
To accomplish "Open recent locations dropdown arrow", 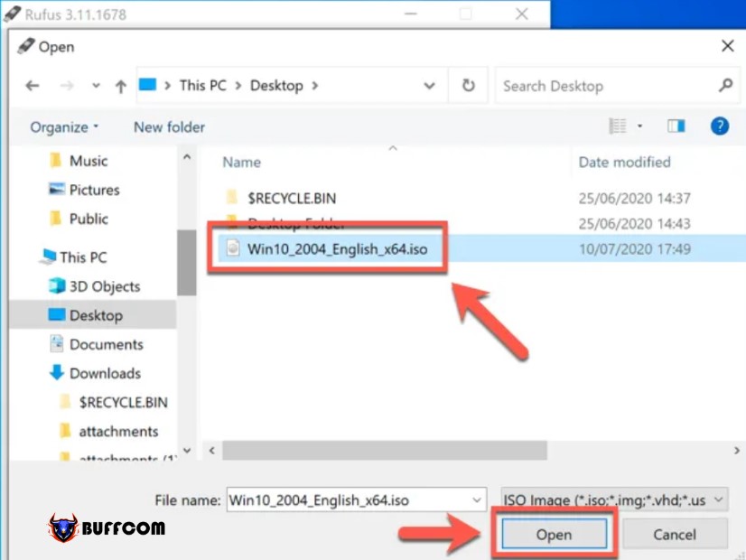I will coord(96,86).
